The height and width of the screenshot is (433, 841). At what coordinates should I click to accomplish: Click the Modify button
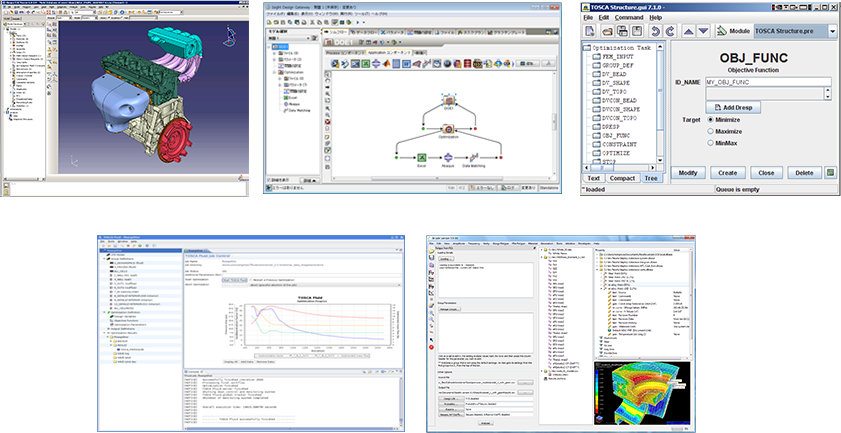click(688, 173)
